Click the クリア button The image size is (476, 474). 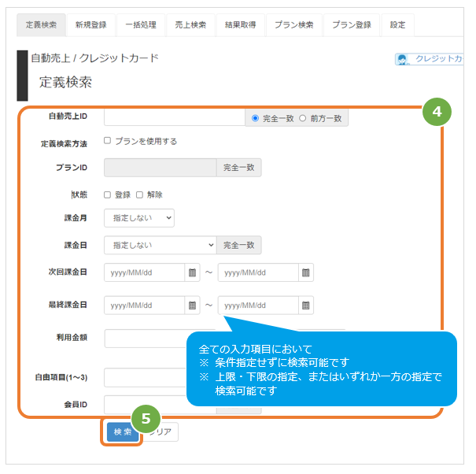[161, 431]
